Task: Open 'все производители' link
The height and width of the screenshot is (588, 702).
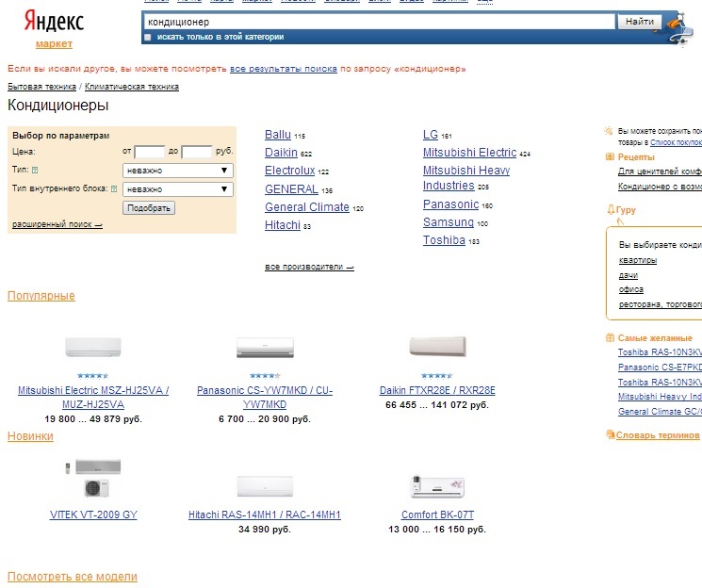Action: pyautogui.click(x=309, y=267)
